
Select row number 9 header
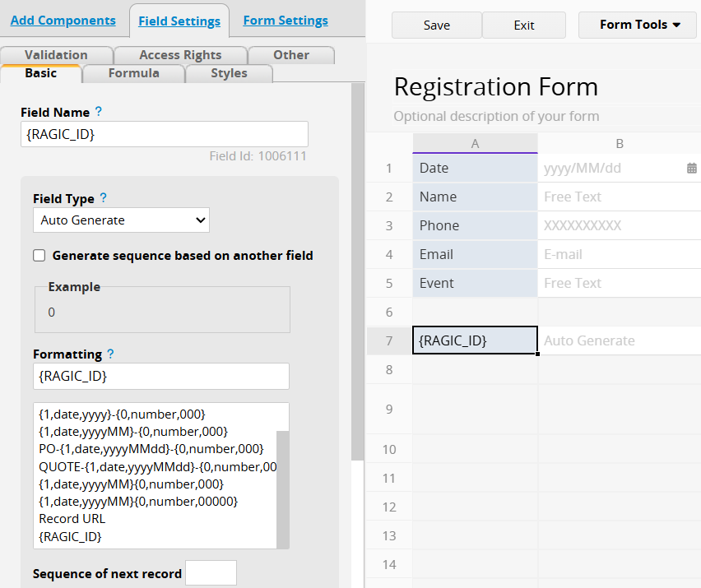point(389,409)
